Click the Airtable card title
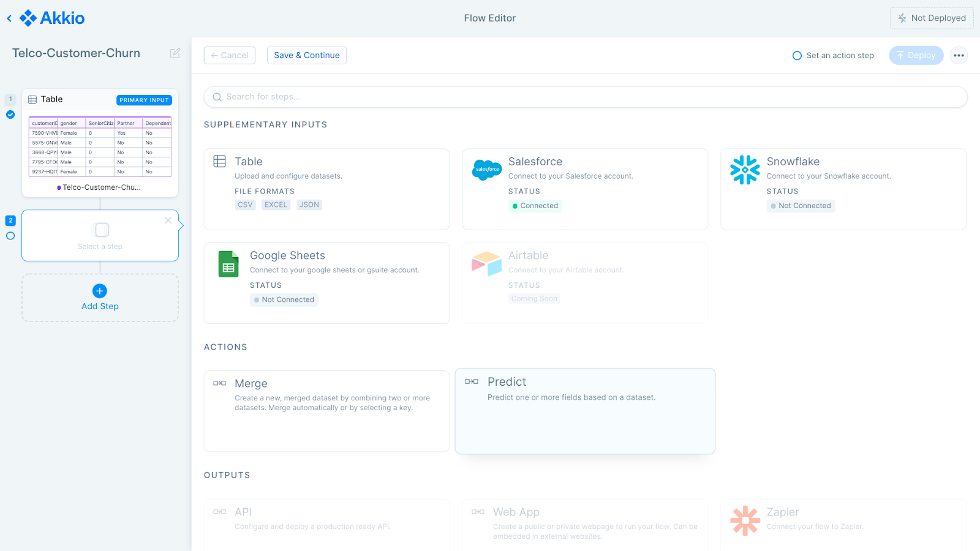Viewport: 980px width, 551px height. 529,256
